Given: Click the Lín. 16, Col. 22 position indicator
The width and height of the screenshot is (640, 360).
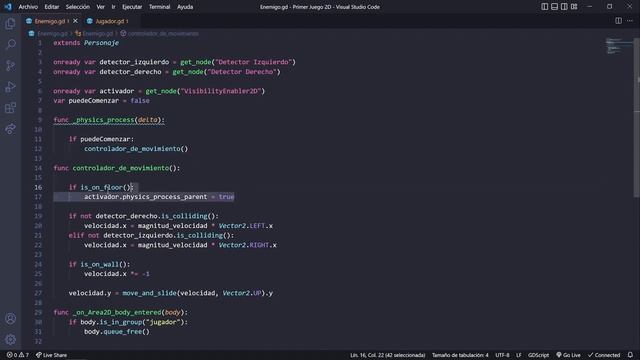Looking at the screenshot, I should pyautogui.click(x=387, y=355).
